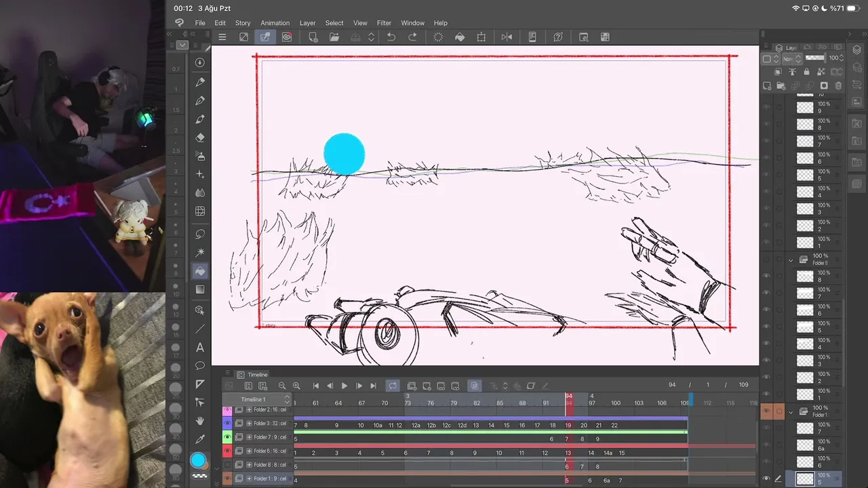Click the Redo arrow in command bar
Viewport: 868px width, 488px height.
click(412, 37)
